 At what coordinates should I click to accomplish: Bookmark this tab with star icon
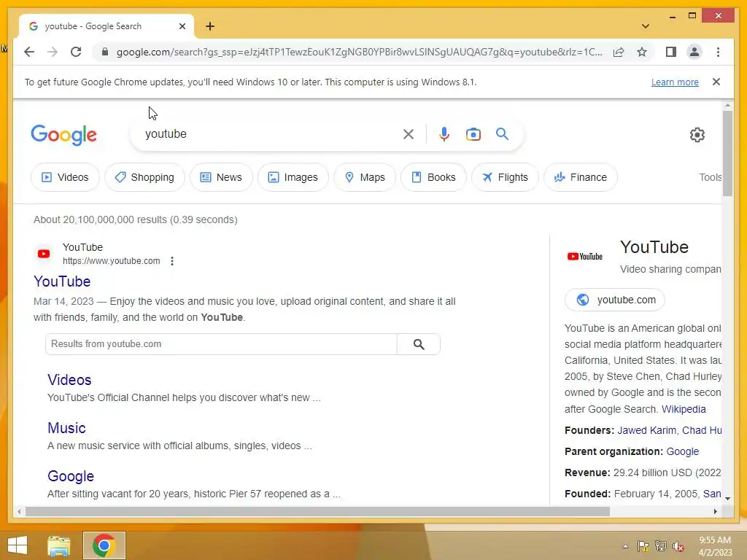[642, 52]
